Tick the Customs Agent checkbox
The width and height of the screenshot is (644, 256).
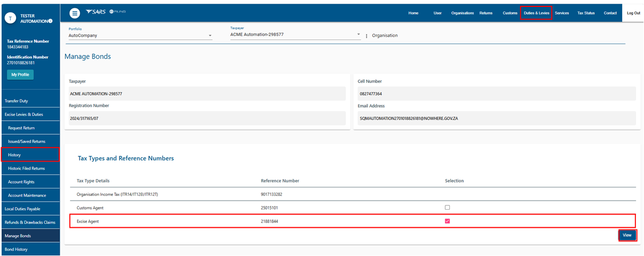tap(447, 208)
